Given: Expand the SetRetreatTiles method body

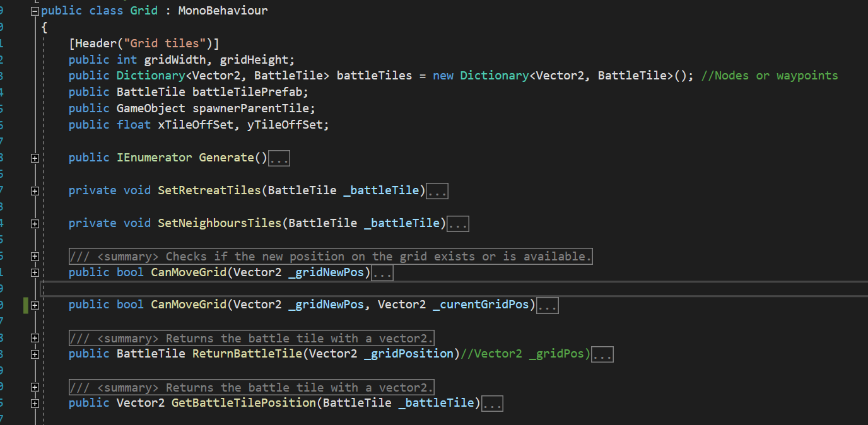Looking at the screenshot, I should pos(35,190).
